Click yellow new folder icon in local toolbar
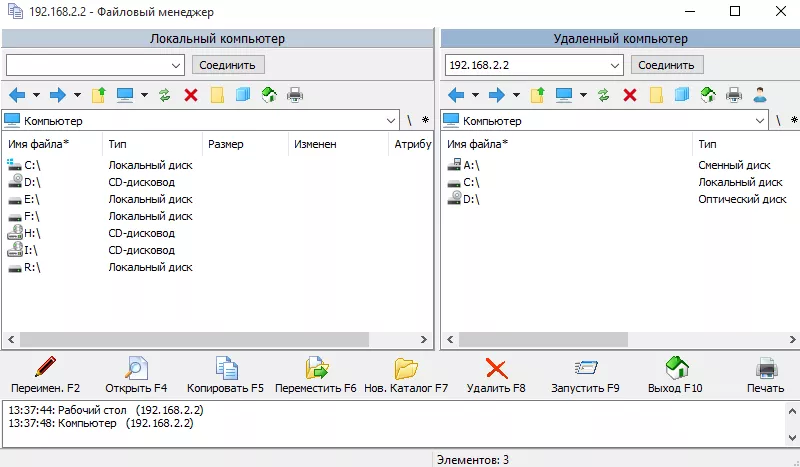800x467 pixels. tap(217, 95)
